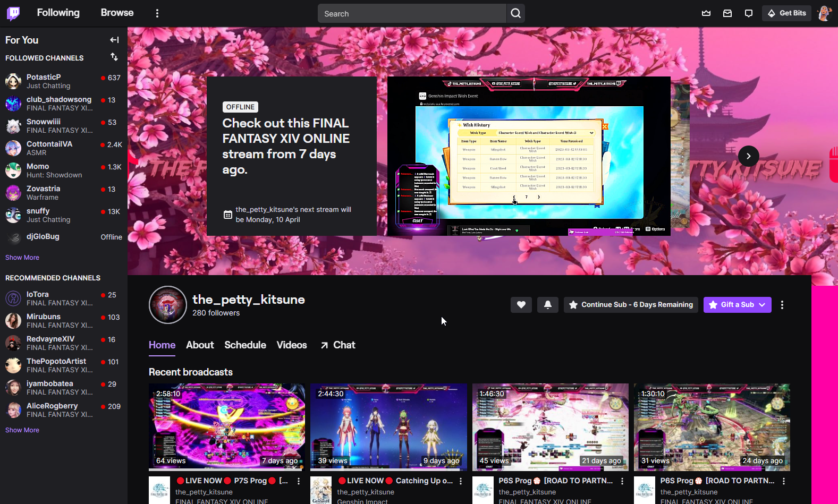838x504 pixels.
Task: Open PotasticP channel avatar in sidebar
Action: pos(13,81)
